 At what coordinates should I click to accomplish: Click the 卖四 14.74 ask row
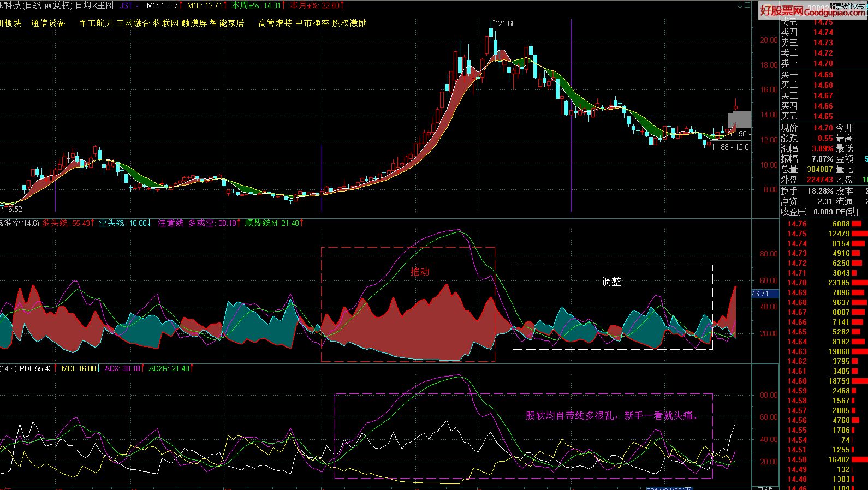pos(807,32)
